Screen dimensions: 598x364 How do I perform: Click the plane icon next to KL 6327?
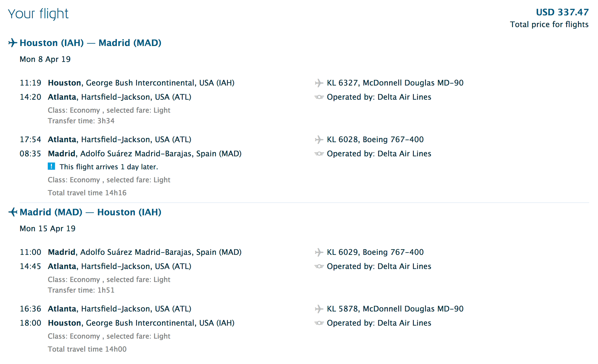[319, 83]
